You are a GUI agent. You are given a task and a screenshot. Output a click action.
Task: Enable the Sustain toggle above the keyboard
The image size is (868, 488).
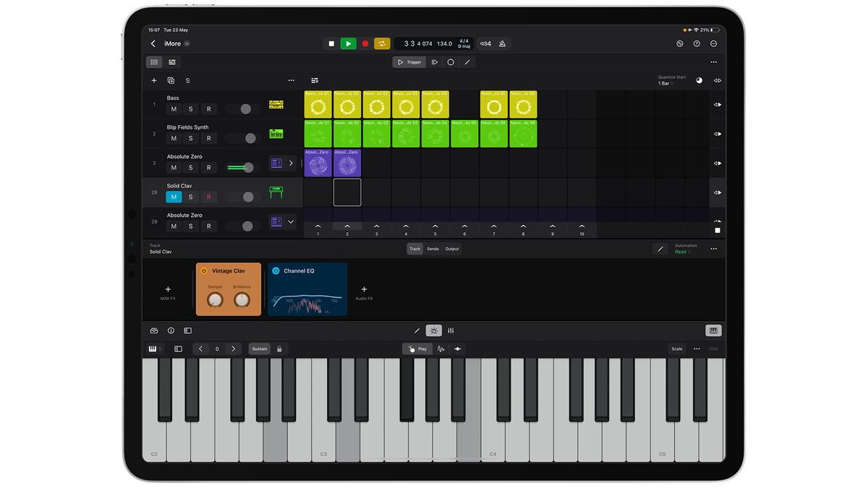[259, 348]
